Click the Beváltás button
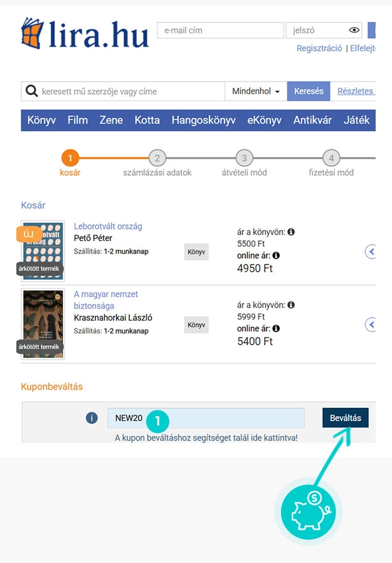This screenshot has width=392, height=563. pos(346,418)
